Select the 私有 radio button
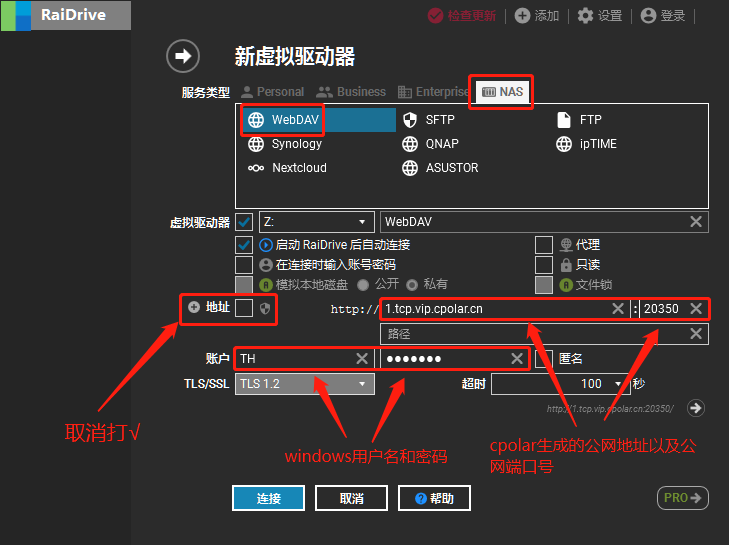Screen dimensions: 729x545 (412, 285)
